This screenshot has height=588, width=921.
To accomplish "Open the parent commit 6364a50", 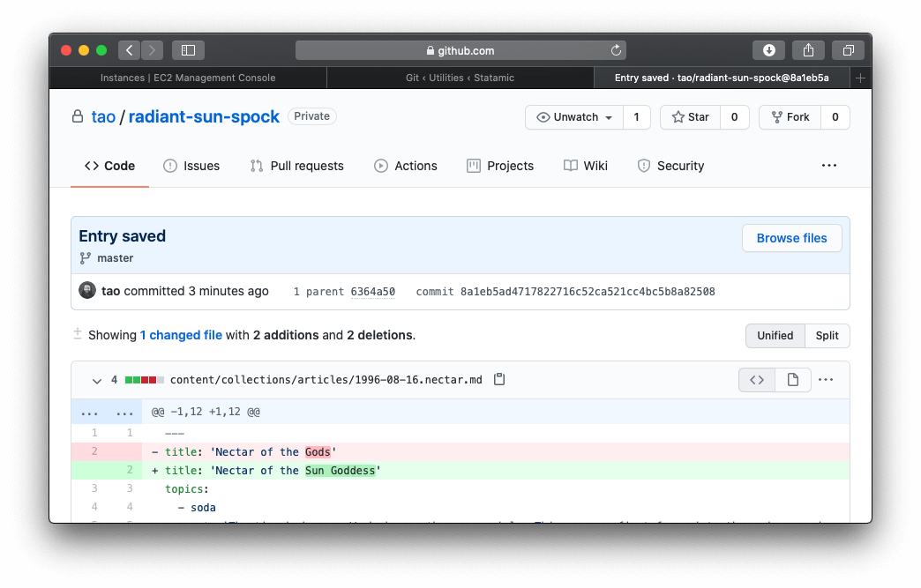I will coord(371,291).
